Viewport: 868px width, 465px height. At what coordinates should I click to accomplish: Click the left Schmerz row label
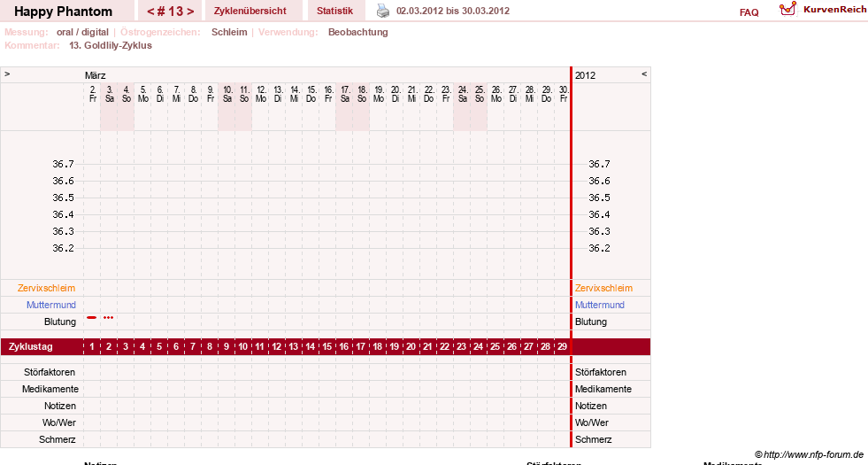(x=57, y=439)
